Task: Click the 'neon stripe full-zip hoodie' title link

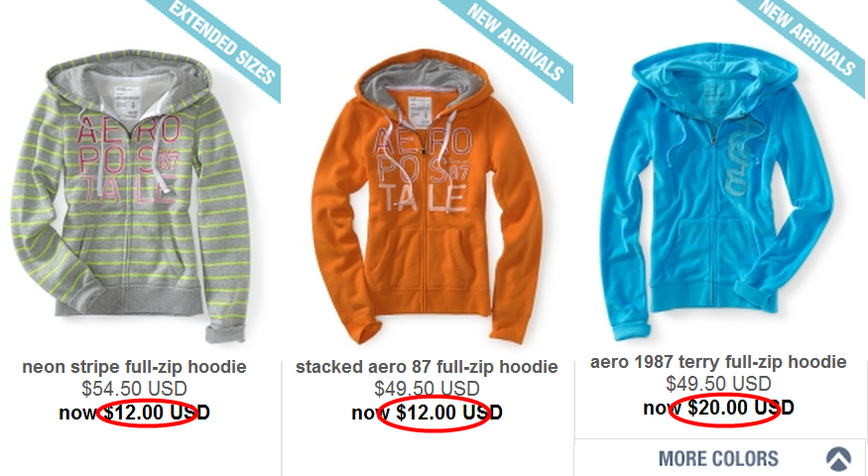Action: pyautogui.click(x=135, y=366)
